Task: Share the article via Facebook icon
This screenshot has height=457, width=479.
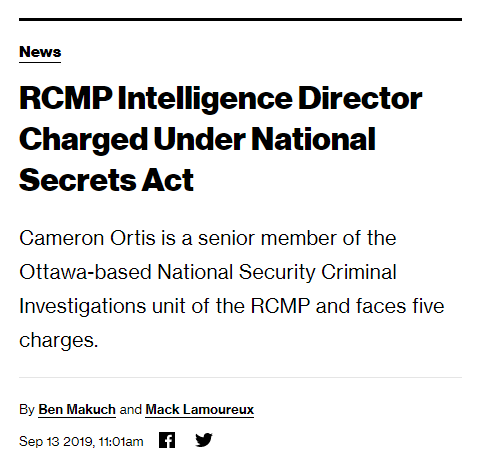Action: coord(167,440)
